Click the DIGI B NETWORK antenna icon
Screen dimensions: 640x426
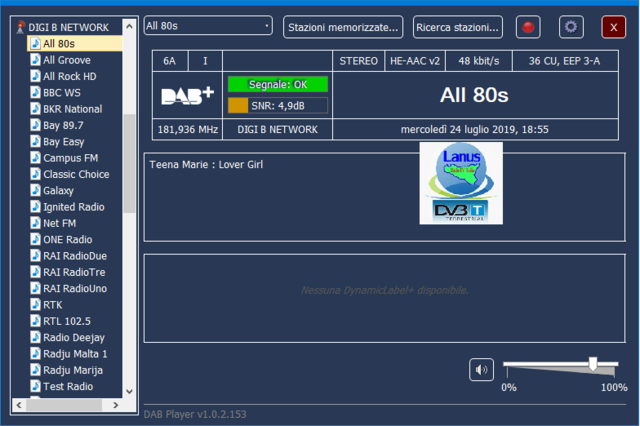(20, 27)
